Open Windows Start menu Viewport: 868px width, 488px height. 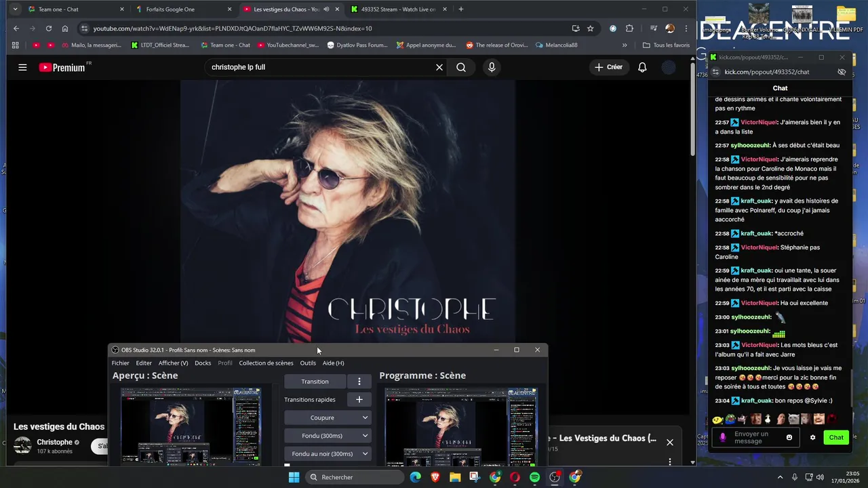point(294,477)
